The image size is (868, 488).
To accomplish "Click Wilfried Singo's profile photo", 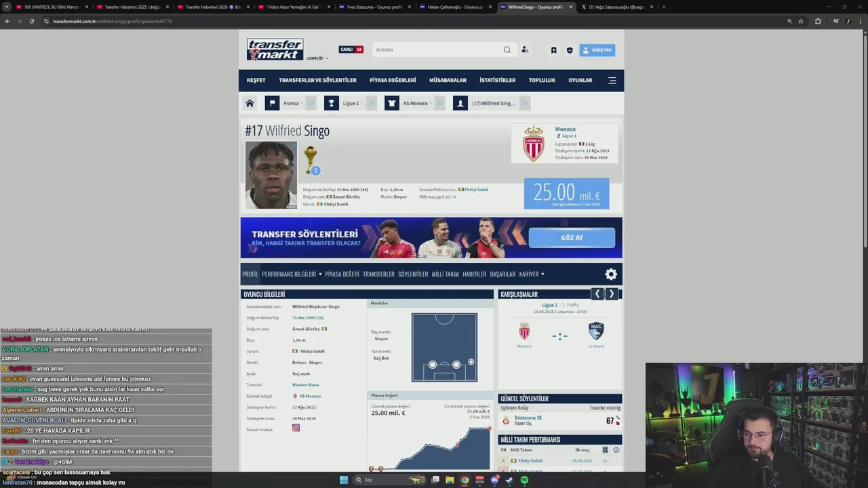I will coord(271,175).
